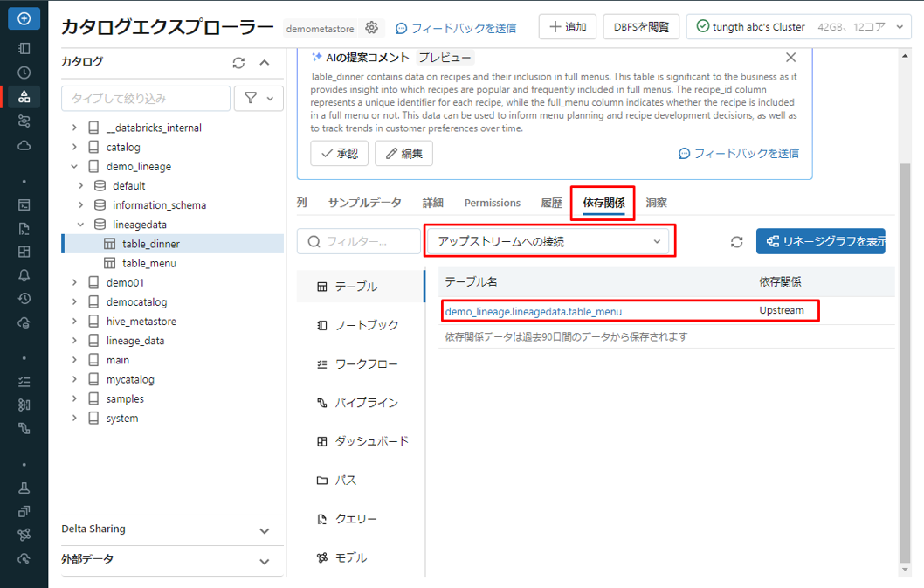Image resolution: width=924 pixels, height=588 pixels.
Task: Click the cloud icon in left sidebar
Action: pos(24,146)
